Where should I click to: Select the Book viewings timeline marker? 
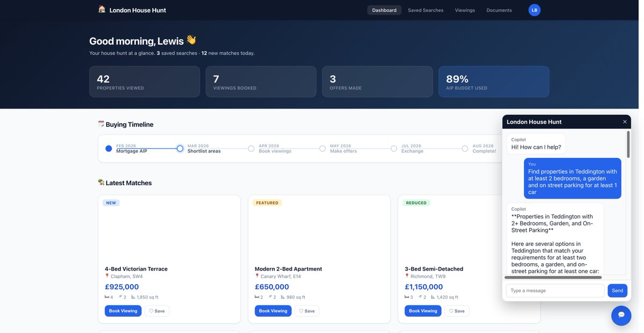251,148
